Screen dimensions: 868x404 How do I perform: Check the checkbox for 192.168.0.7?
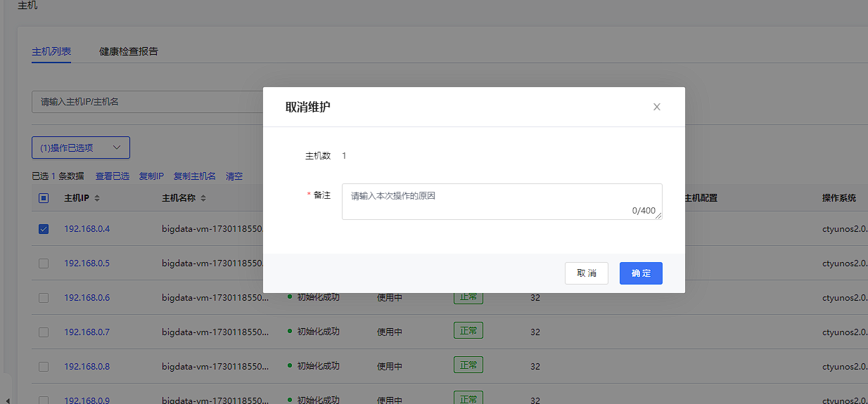point(44,332)
